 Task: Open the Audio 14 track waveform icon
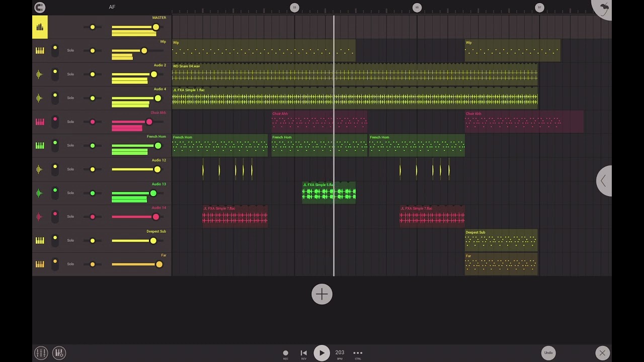(x=40, y=217)
